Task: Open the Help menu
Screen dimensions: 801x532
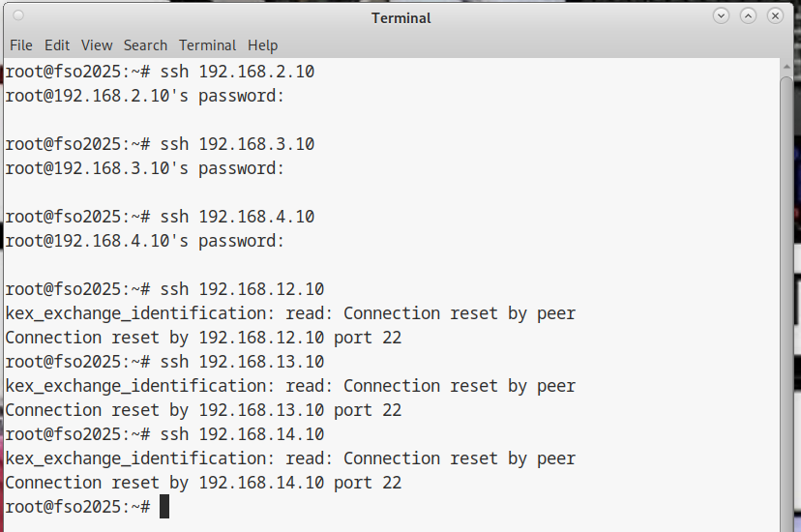Action: coord(262,45)
